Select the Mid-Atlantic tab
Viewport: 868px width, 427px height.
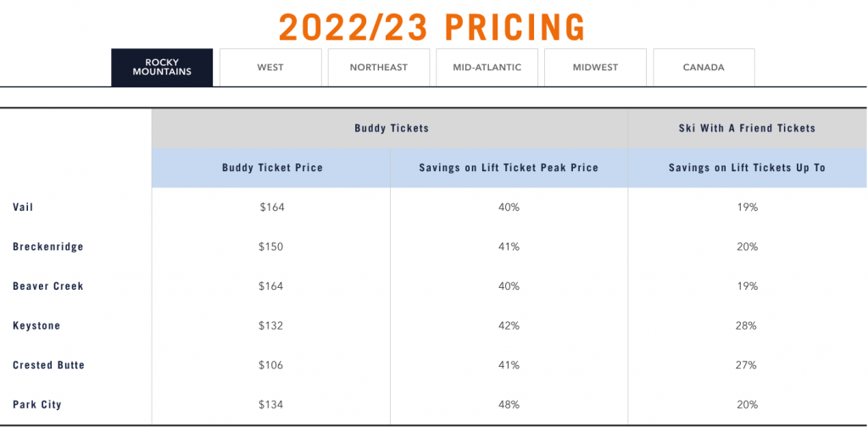tap(487, 67)
